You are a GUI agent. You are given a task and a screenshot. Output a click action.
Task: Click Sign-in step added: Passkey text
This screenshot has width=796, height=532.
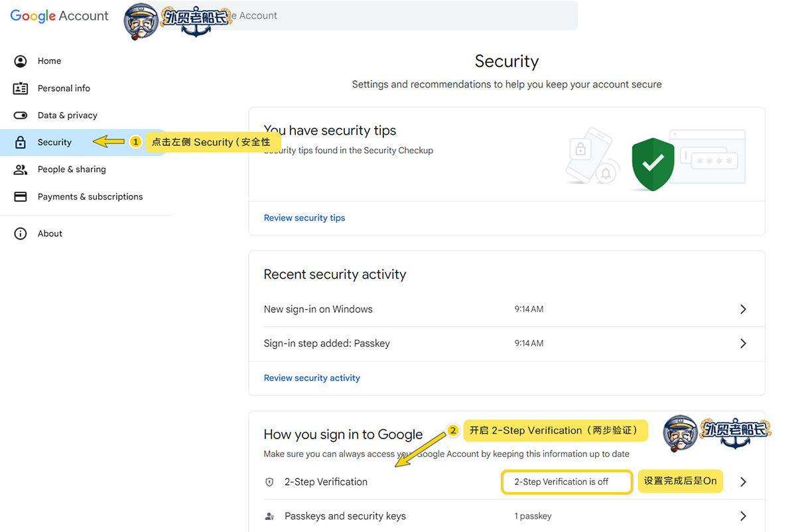327,344
